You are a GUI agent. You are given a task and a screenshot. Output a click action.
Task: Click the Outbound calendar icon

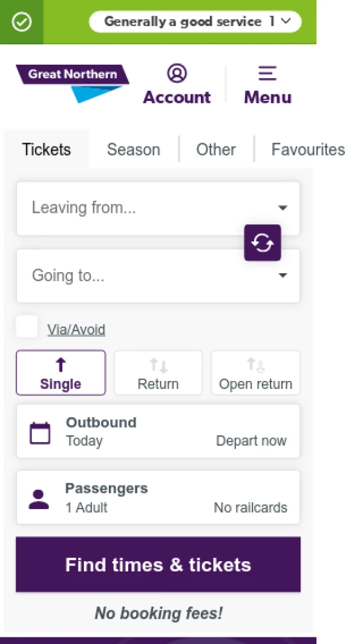[x=40, y=432]
